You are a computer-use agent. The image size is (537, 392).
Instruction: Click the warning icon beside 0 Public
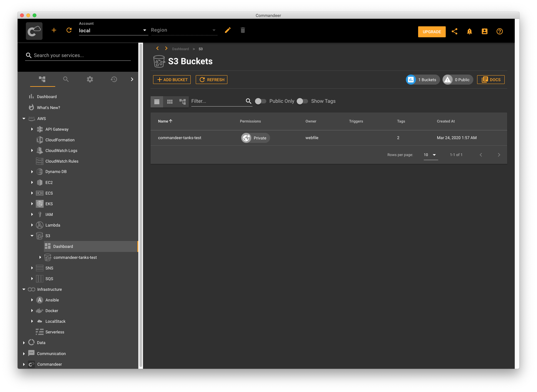pos(448,80)
